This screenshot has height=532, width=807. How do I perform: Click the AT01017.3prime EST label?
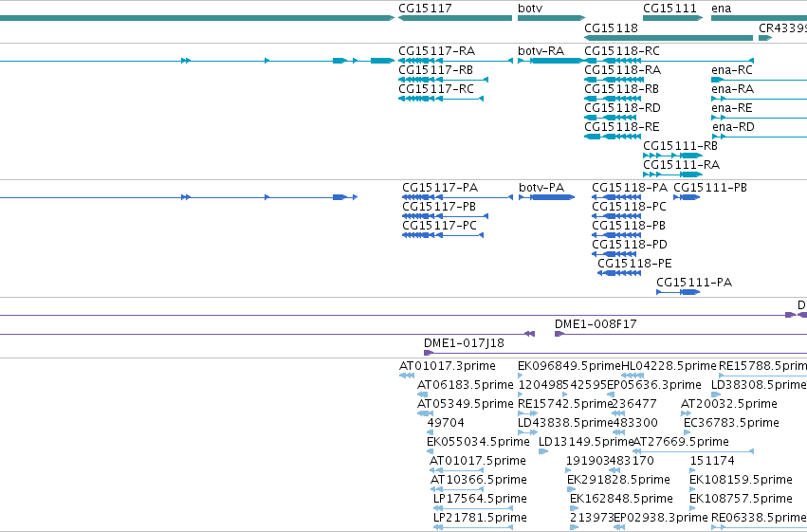click(x=448, y=366)
